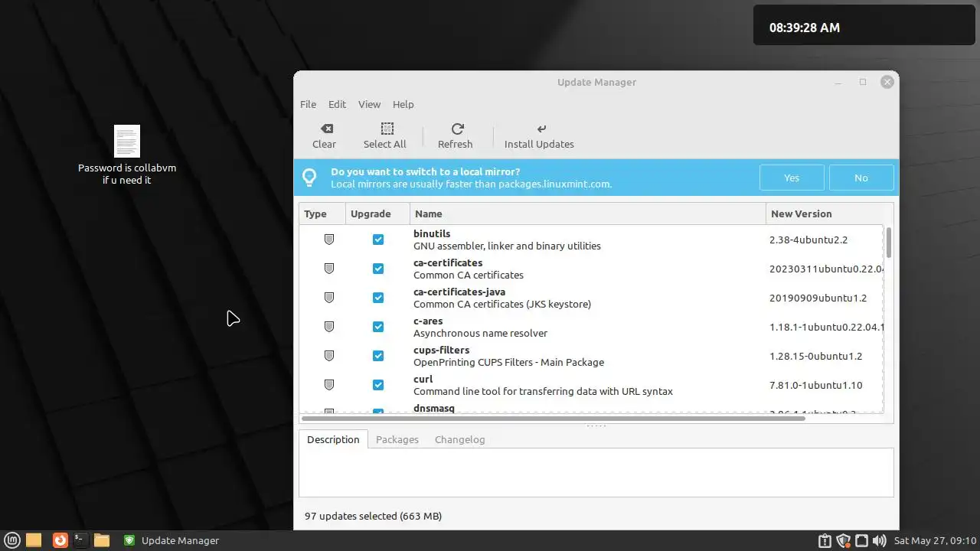Click the Clear toolbar button
Viewport: 980px width, 551px height.
(324, 136)
